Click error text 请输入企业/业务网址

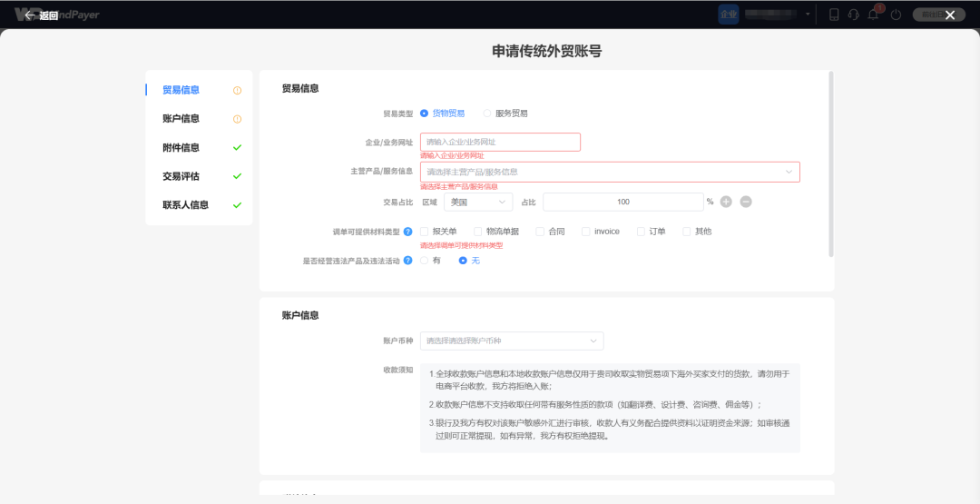(452, 155)
